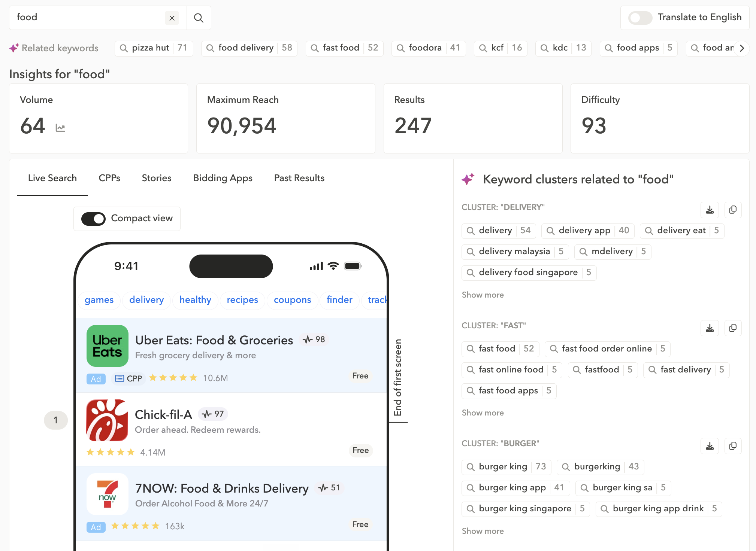Switch to the Bidding Apps tab
This screenshot has height=551, width=756.
(x=223, y=178)
